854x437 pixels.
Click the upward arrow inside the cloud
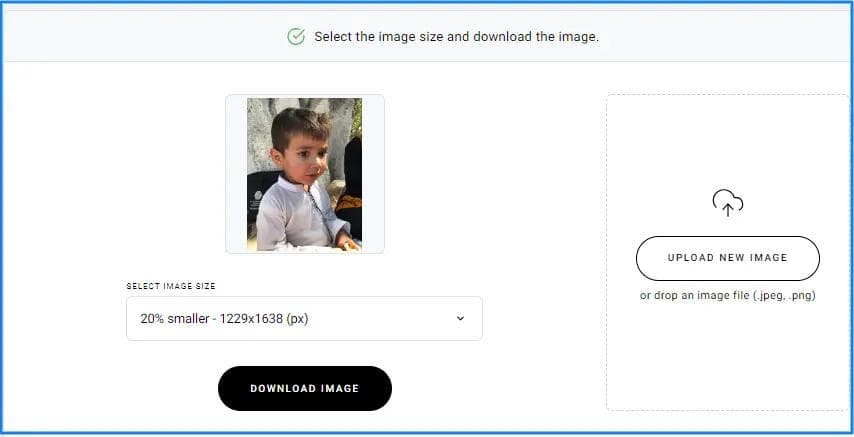pos(727,207)
